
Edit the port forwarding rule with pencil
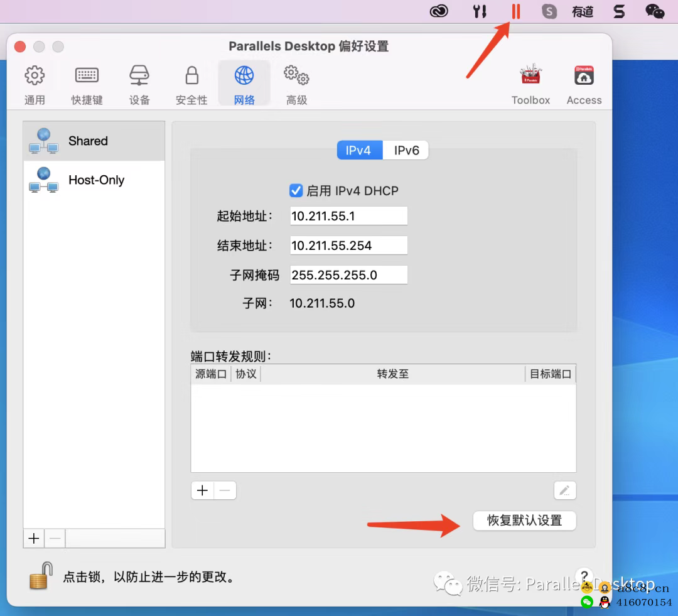pyautogui.click(x=565, y=490)
